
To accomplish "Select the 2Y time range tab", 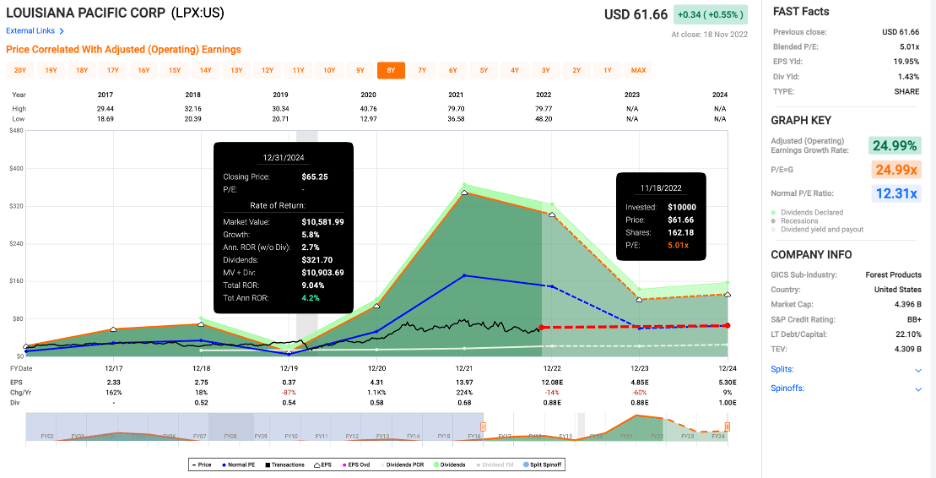I will [x=577, y=70].
